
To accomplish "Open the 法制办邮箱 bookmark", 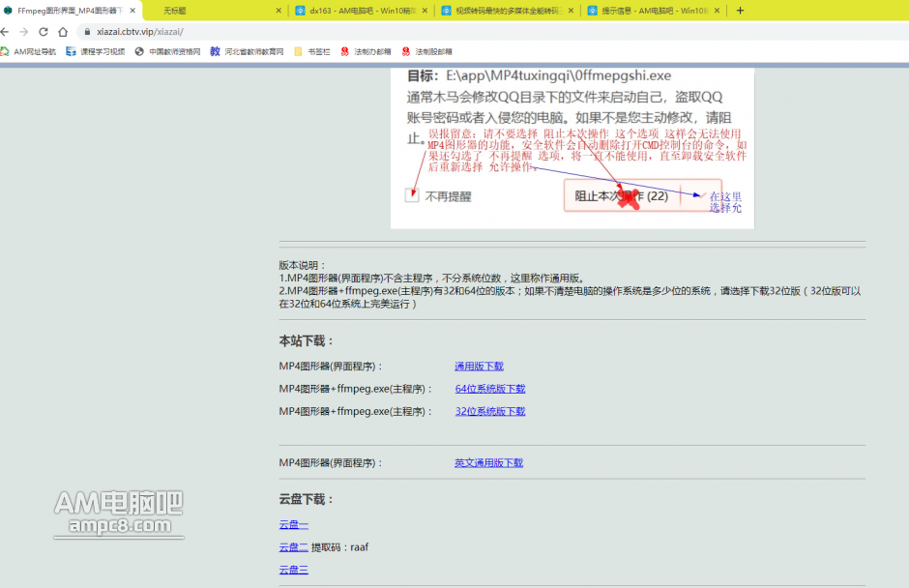I will pyautogui.click(x=366, y=51).
